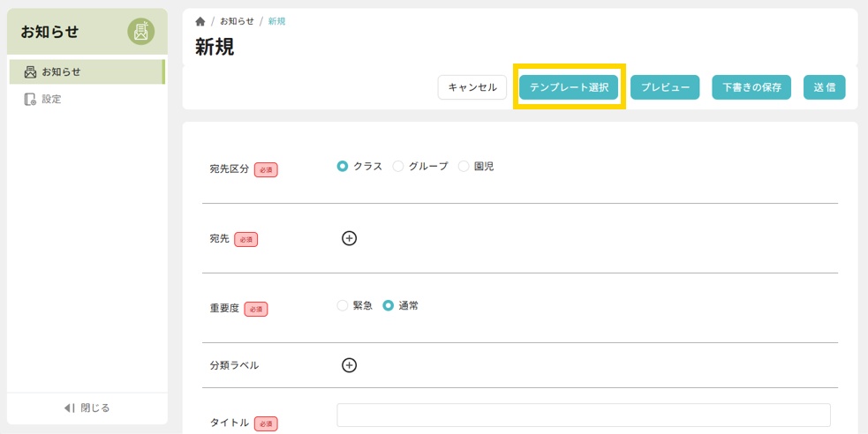Select the 園児 radio option

point(464,166)
